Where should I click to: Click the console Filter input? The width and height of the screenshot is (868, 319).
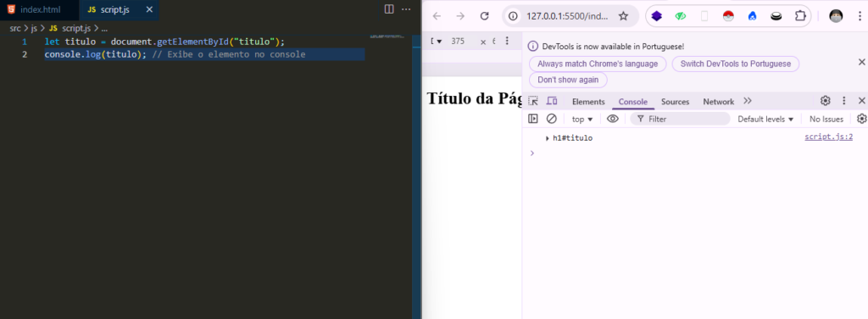coord(681,119)
